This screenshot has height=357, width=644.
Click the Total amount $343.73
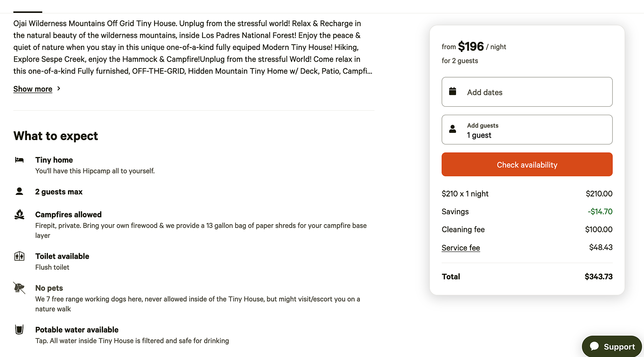(598, 277)
